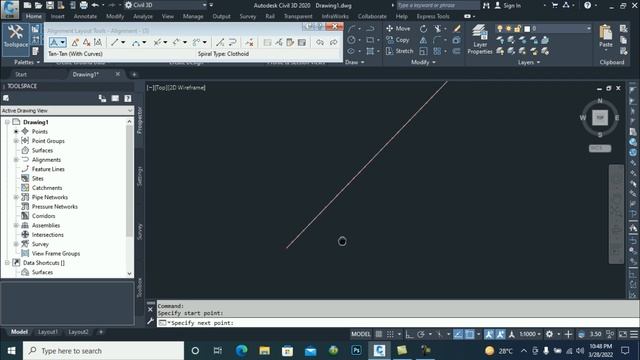Toggle ortho mode in status bar

409,334
